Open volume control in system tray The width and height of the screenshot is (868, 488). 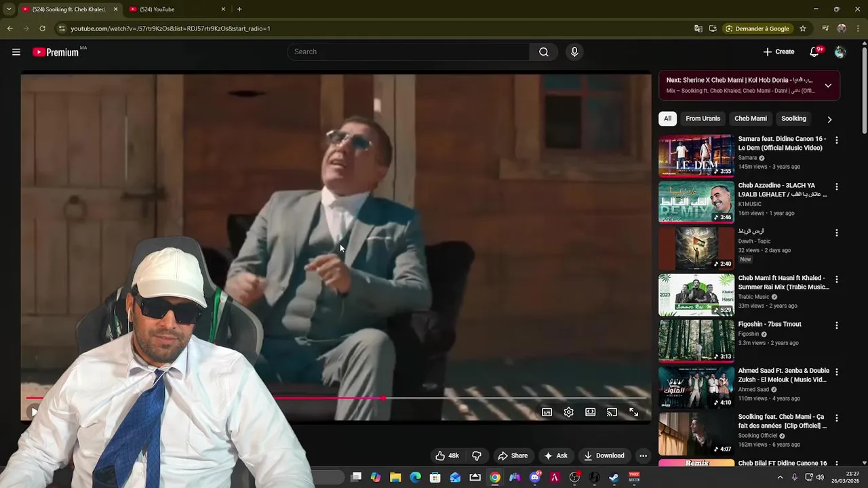[x=820, y=477]
